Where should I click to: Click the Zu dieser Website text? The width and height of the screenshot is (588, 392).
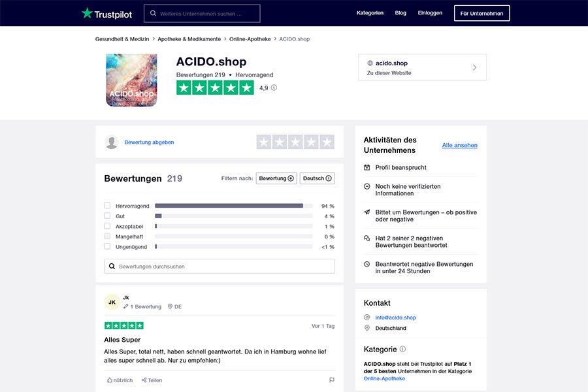[389, 73]
